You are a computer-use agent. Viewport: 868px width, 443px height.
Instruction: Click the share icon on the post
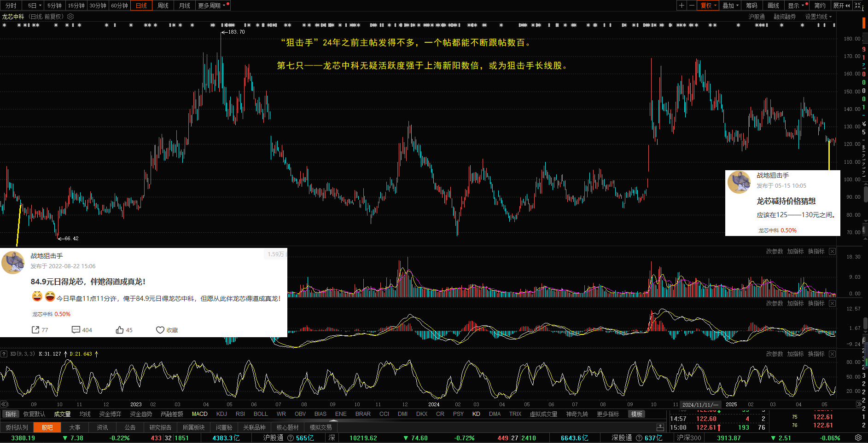coord(35,330)
